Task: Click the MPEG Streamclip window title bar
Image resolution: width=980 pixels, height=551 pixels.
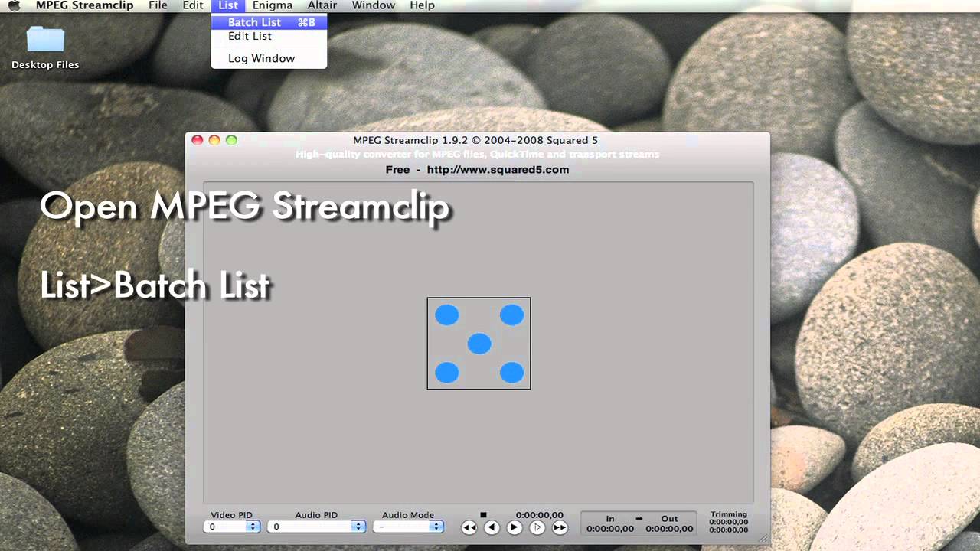Action: pos(476,140)
